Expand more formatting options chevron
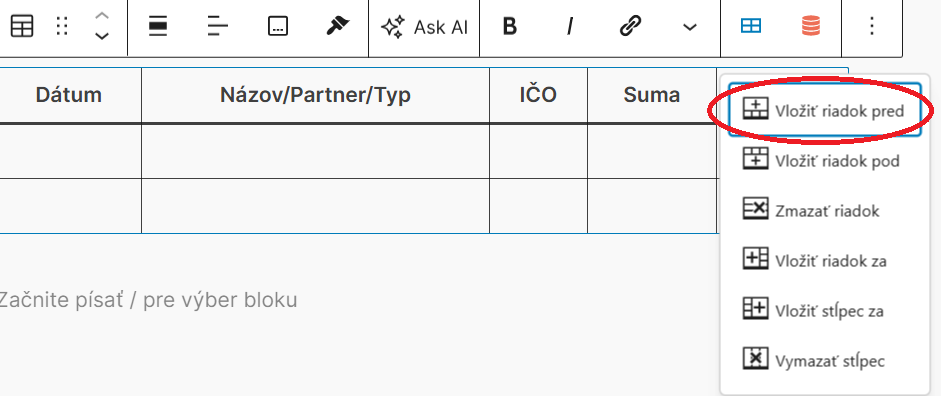Image resolution: width=941 pixels, height=396 pixels. point(690,27)
